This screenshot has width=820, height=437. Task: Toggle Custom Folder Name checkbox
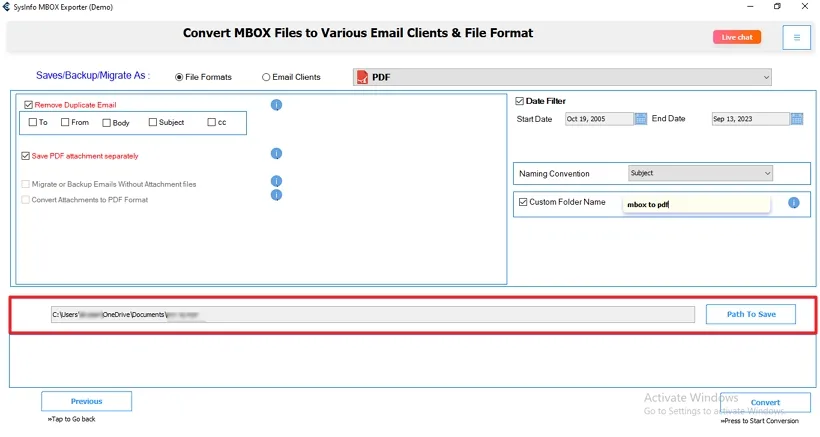(x=523, y=202)
